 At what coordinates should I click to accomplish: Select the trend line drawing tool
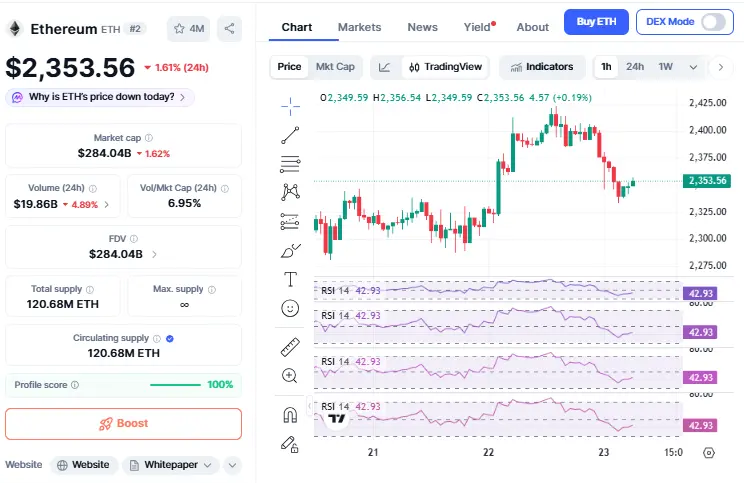[x=291, y=134]
